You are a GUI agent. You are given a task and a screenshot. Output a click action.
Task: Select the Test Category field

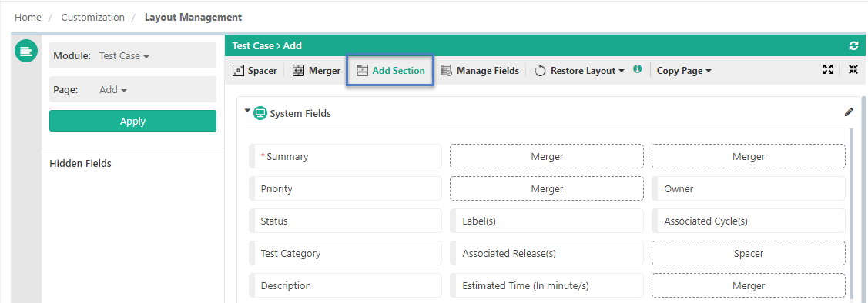tap(345, 253)
